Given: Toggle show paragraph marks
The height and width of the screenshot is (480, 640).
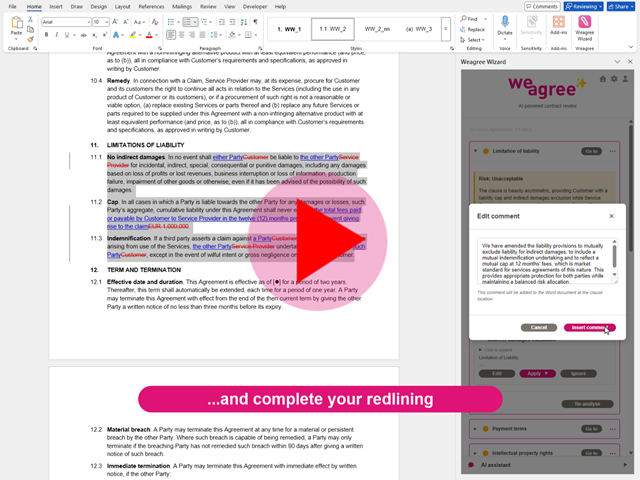Looking at the screenshot, I should pyautogui.click(x=255, y=22).
